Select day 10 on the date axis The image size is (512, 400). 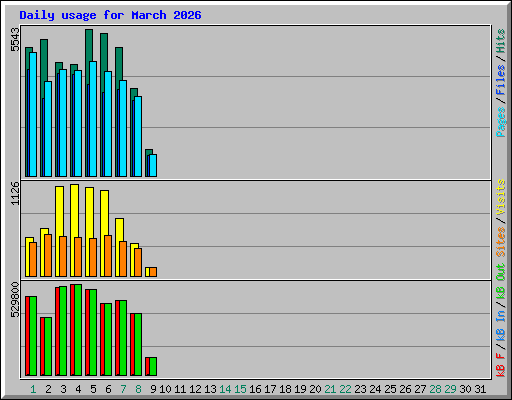(165, 389)
